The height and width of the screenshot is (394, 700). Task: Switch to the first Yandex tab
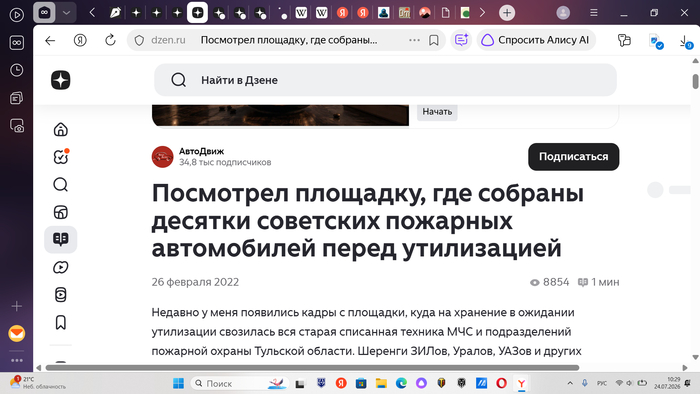coord(342,12)
